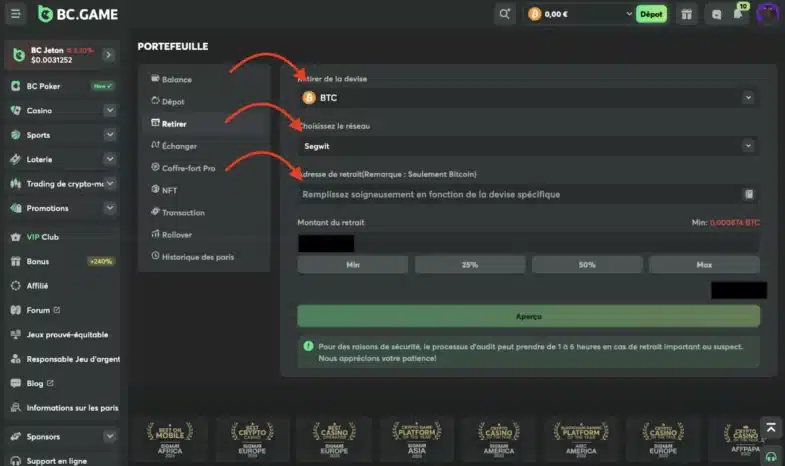785x466 pixels.
Task: Click the green Aperçu button
Action: (528, 316)
